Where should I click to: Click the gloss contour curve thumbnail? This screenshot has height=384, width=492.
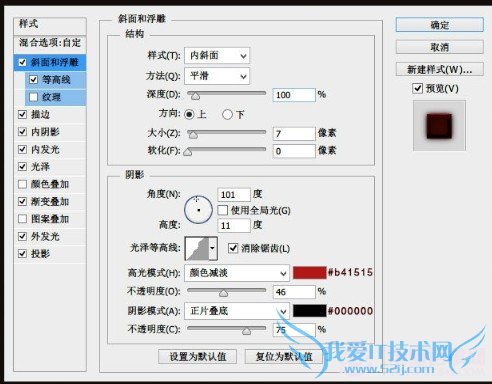coord(197,248)
